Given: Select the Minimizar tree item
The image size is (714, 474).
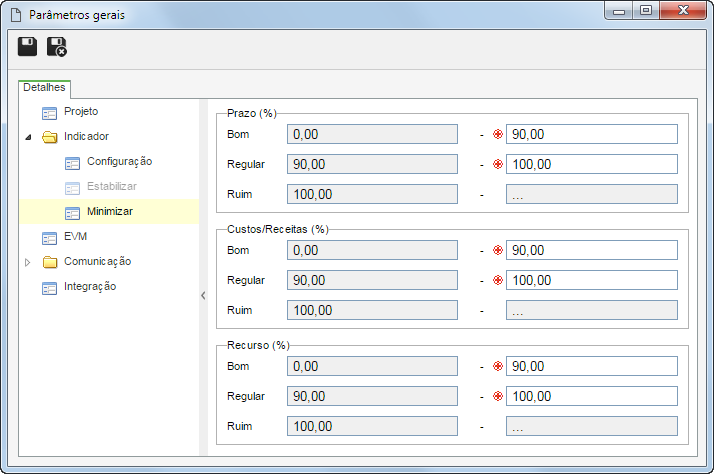Looking at the screenshot, I should click(109, 211).
